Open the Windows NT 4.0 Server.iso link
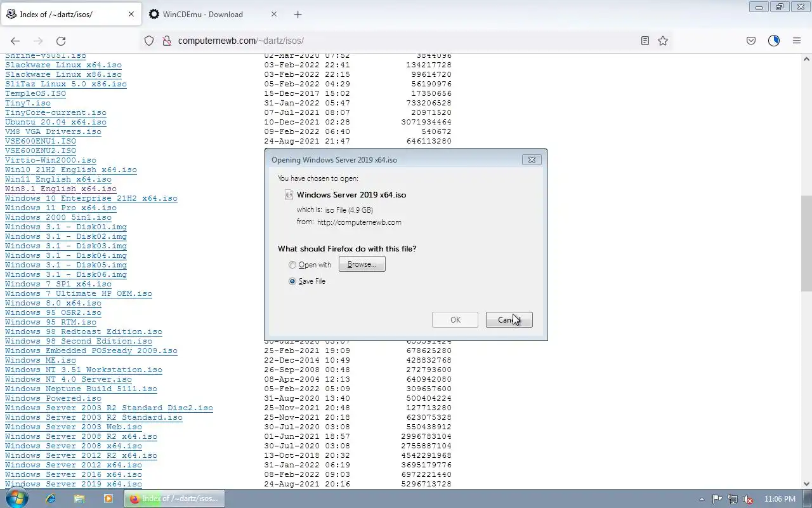This screenshot has height=508, width=812. tap(69, 379)
